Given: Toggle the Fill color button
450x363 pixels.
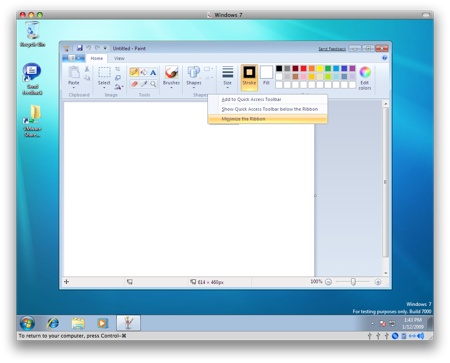Looking at the screenshot, I should click(266, 75).
